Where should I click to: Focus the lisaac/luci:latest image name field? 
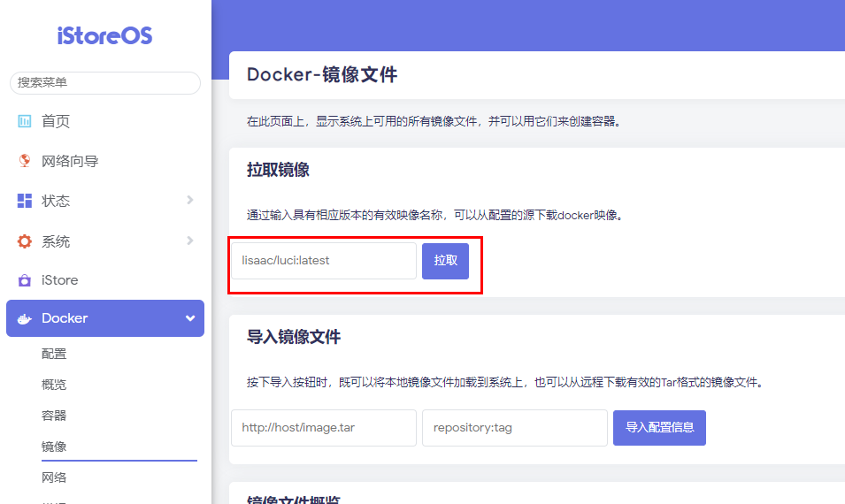coord(324,261)
